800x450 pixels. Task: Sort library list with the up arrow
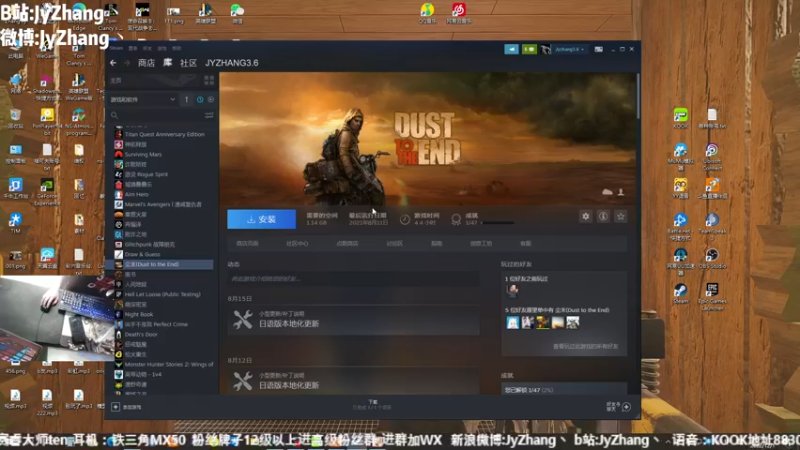point(186,99)
